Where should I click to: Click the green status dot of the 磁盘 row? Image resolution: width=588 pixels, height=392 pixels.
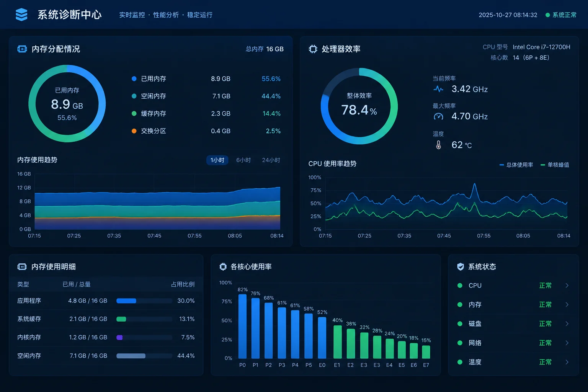pos(460,324)
